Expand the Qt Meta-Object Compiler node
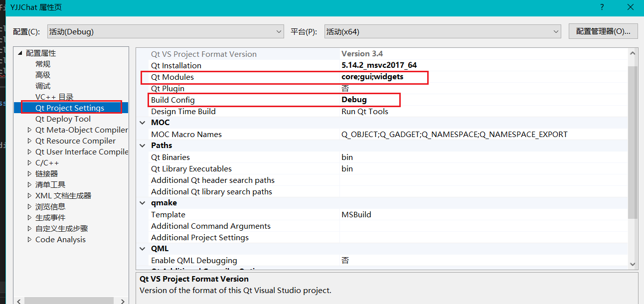Viewport: 644px width, 304px height. [30, 130]
